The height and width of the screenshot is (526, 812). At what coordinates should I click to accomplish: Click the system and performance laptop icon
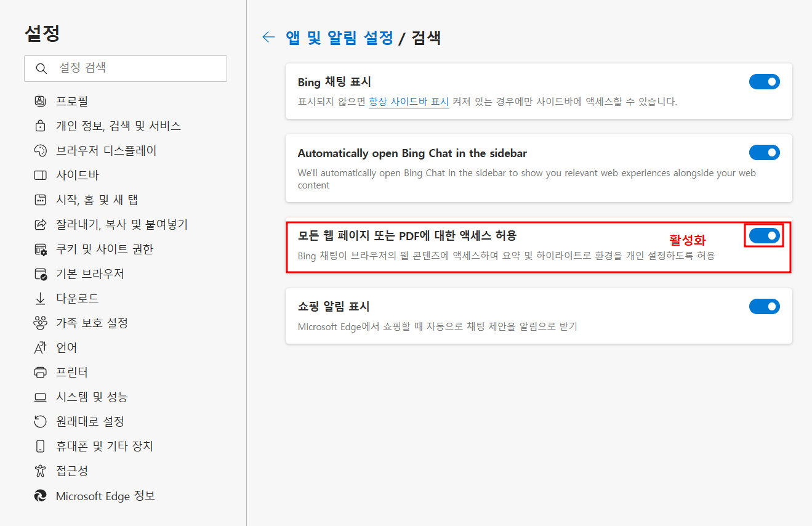tap(40, 397)
